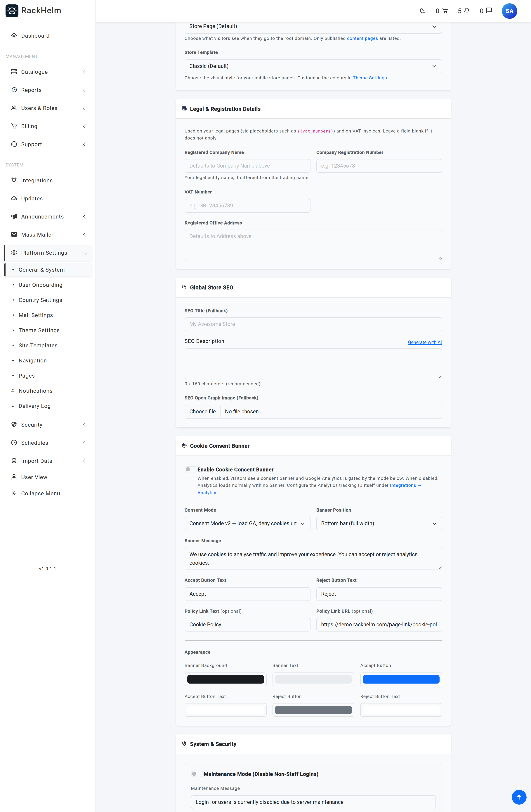This screenshot has height=812, width=531.
Task: Click Generate with AI link
Action: point(424,342)
